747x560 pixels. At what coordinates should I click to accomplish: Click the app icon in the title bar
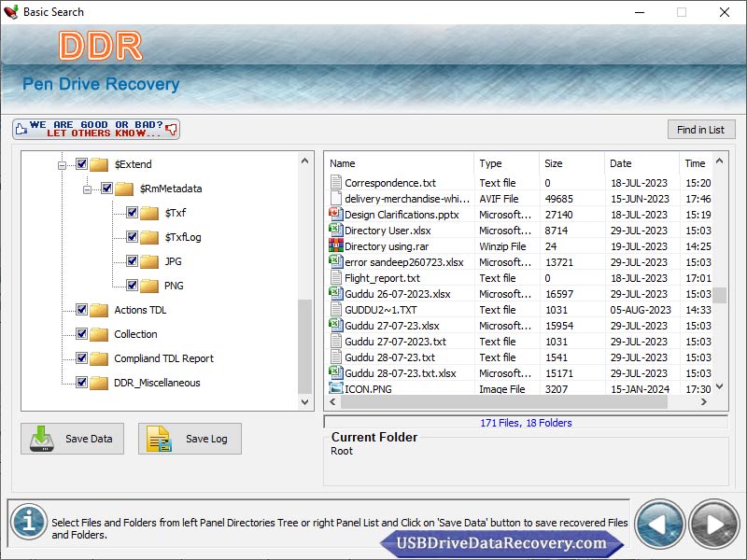(x=11, y=12)
